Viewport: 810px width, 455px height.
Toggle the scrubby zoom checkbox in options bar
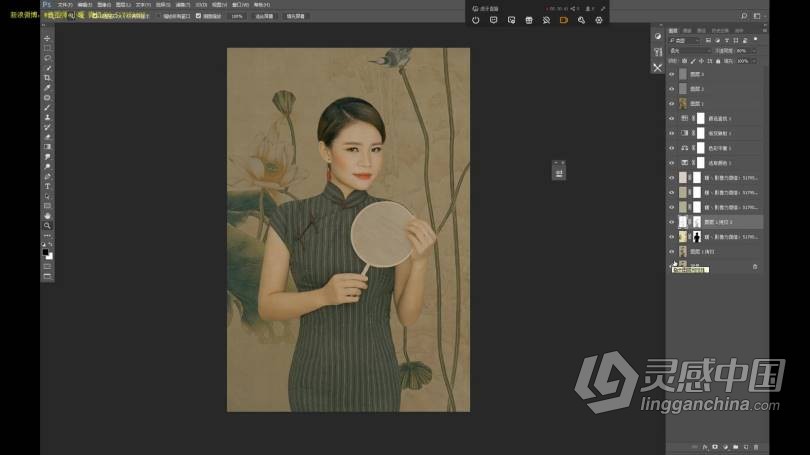coord(198,16)
